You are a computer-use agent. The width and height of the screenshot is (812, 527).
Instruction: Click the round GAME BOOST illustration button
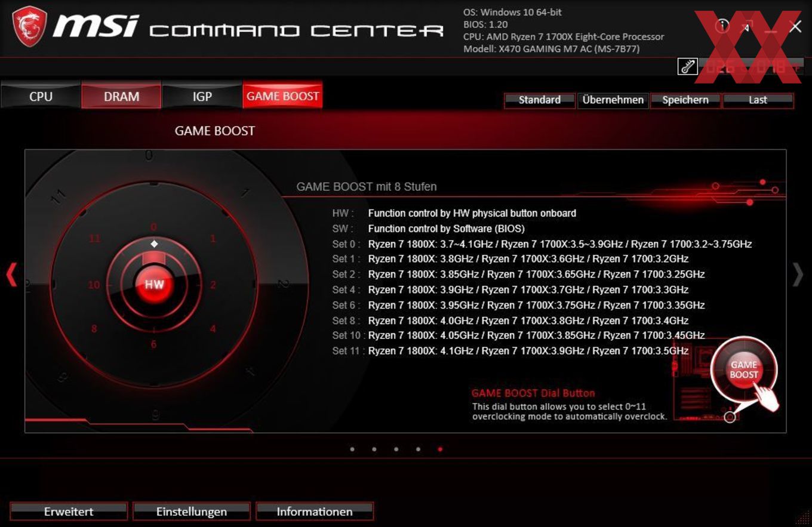coord(743,370)
